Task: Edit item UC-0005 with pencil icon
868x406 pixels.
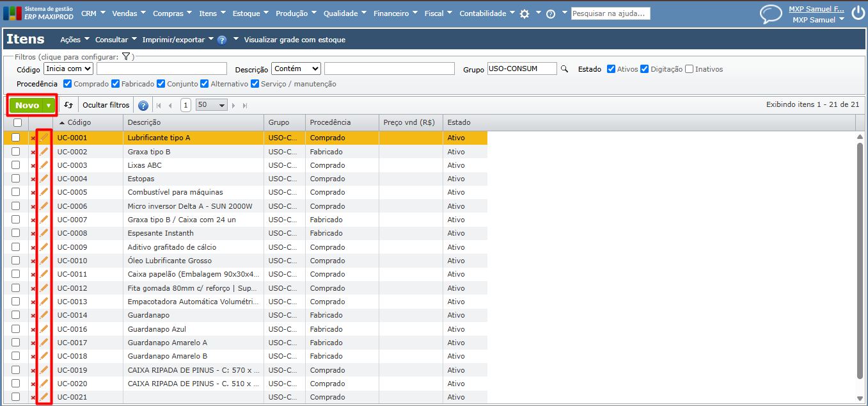Action: pos(44,192)
